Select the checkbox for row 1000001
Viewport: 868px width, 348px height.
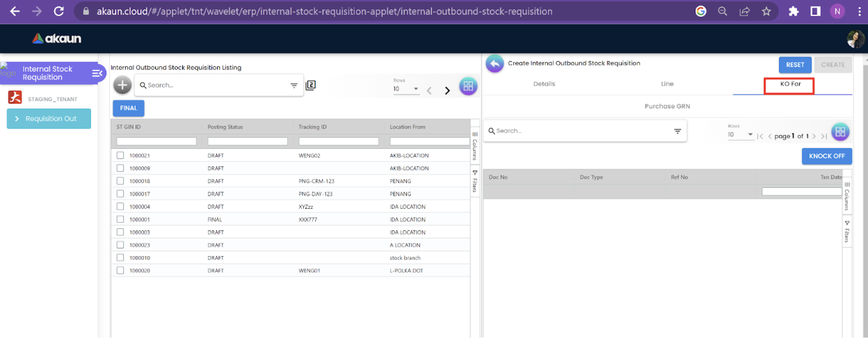pyautogui.click(x=120, y=219)
